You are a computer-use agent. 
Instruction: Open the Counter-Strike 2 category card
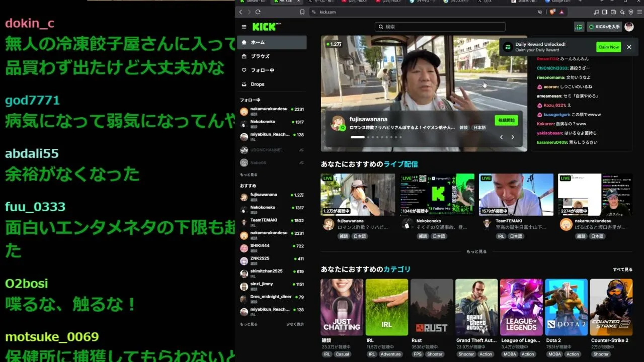click(611, 307)
